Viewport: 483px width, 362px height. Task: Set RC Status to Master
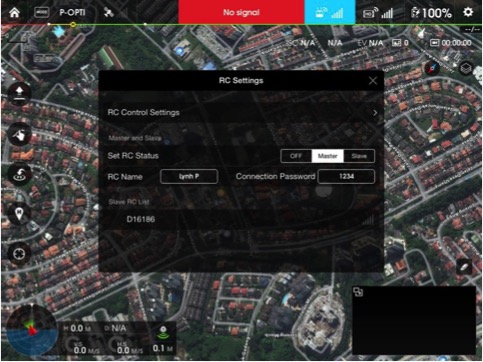(x=327, y=156)
